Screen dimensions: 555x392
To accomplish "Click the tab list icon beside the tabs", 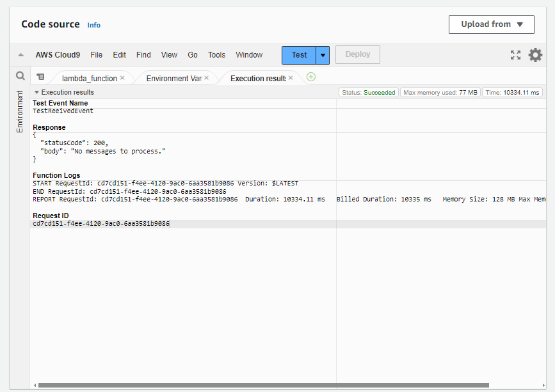I will tap(40, 75).
